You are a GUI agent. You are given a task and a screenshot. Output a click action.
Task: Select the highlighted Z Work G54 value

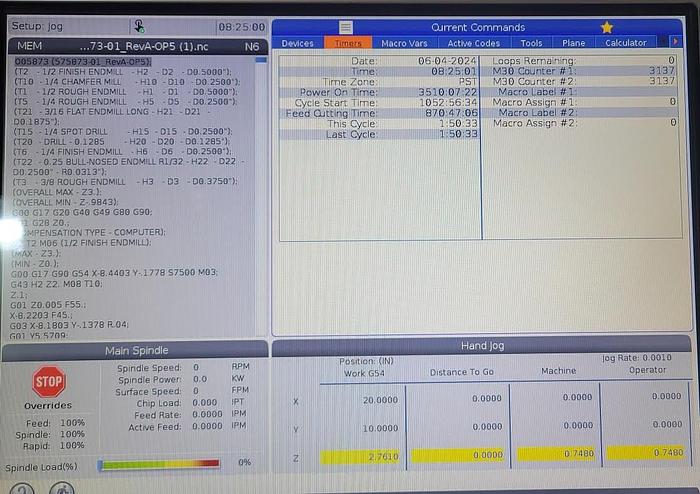(x=361, y=455)
